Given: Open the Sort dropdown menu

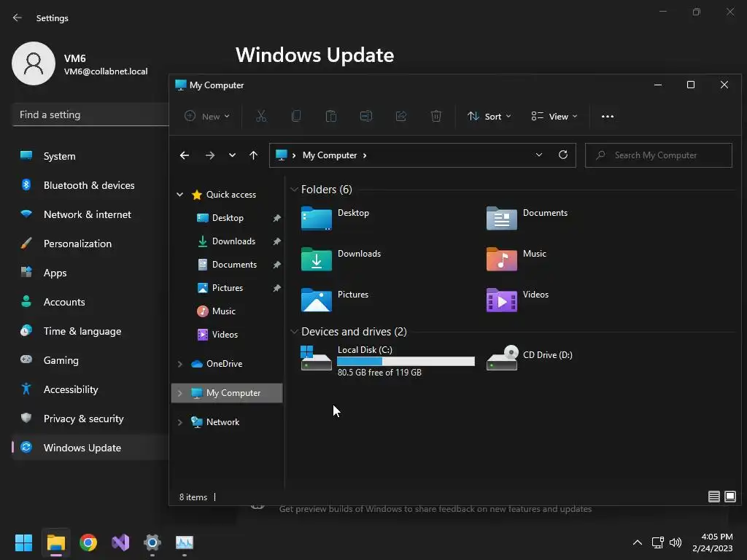Looking at the screenshot, I should pos(489,116).
